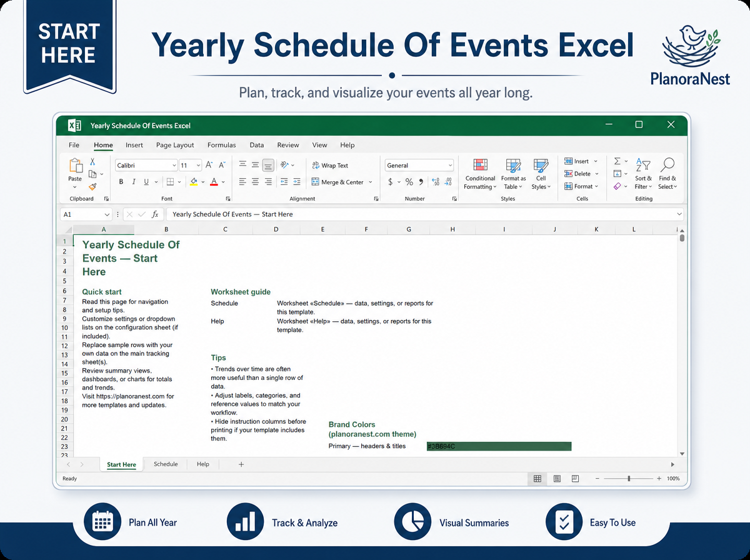This screenshot has width=750, height=560.
Task: Click the Clear eraser icon
Action: [x=617, y=186]
